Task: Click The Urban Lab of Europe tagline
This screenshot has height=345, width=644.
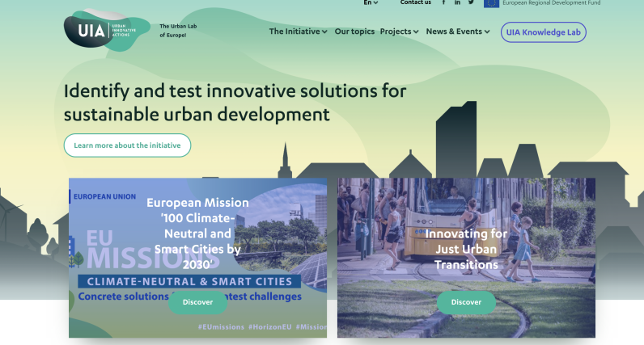Action: [x=178, y=31]
